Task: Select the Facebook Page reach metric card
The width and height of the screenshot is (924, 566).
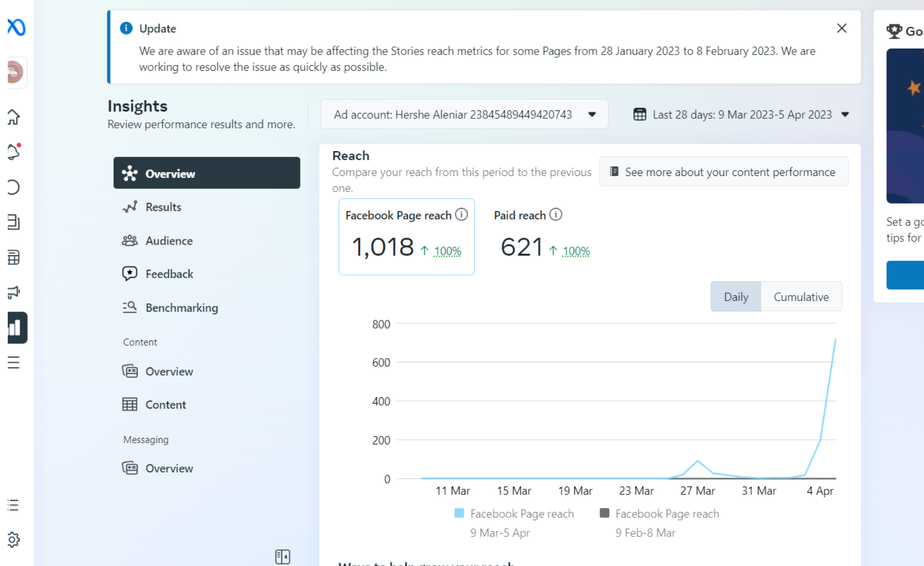Action: 406,237
